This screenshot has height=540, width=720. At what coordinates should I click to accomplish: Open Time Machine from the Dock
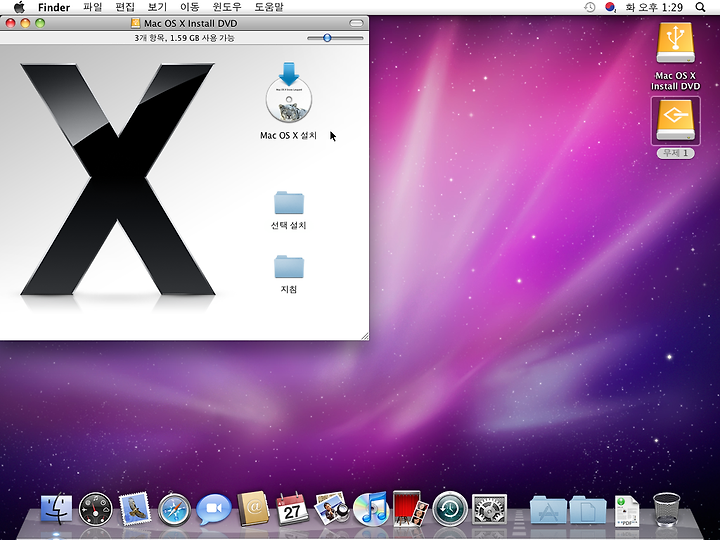tap(450, 509)
